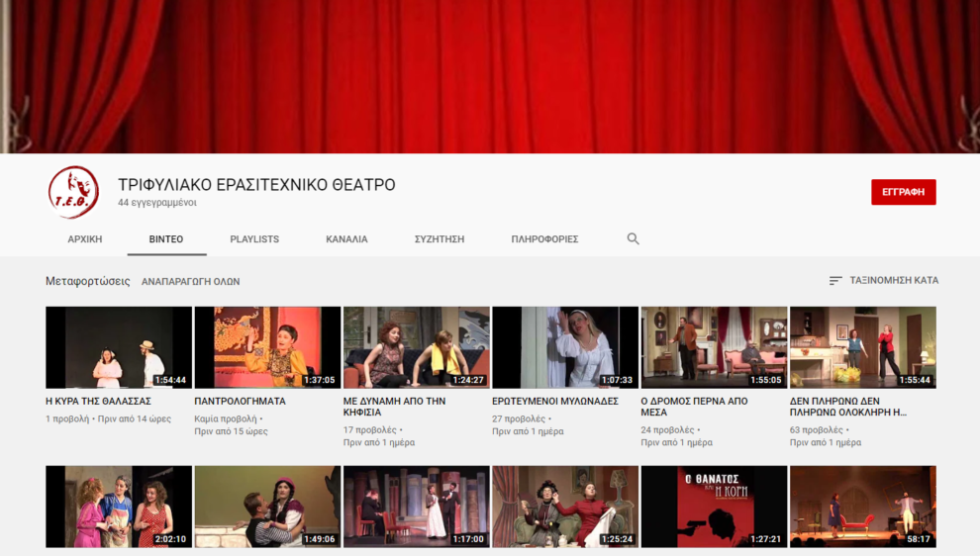Image resolution: width=980 pixels, height=556 pixels.
Task: Open the channel search magnifier icon
Action: (634, 238)
